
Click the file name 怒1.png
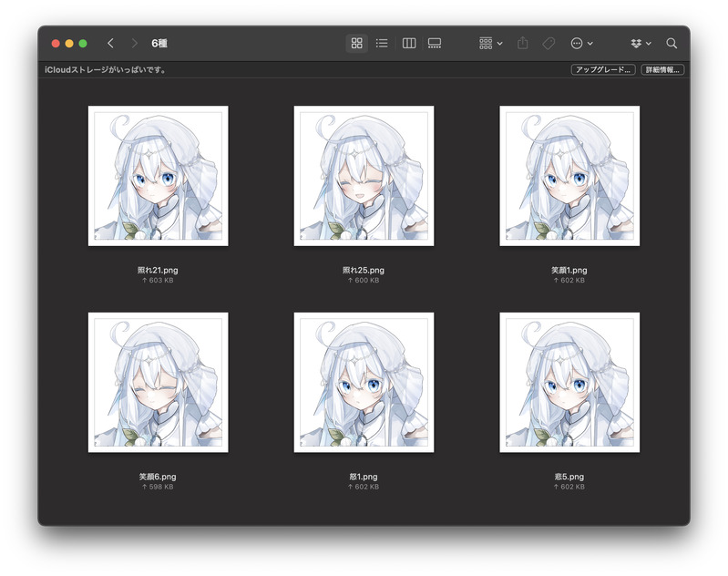point(364,477)
